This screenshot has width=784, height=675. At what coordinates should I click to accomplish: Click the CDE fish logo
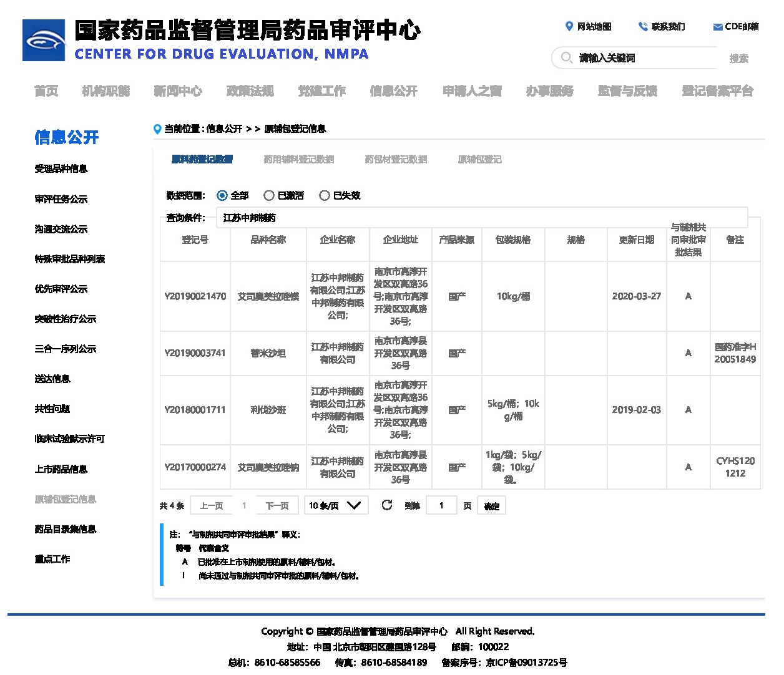[x=44, y=41]
